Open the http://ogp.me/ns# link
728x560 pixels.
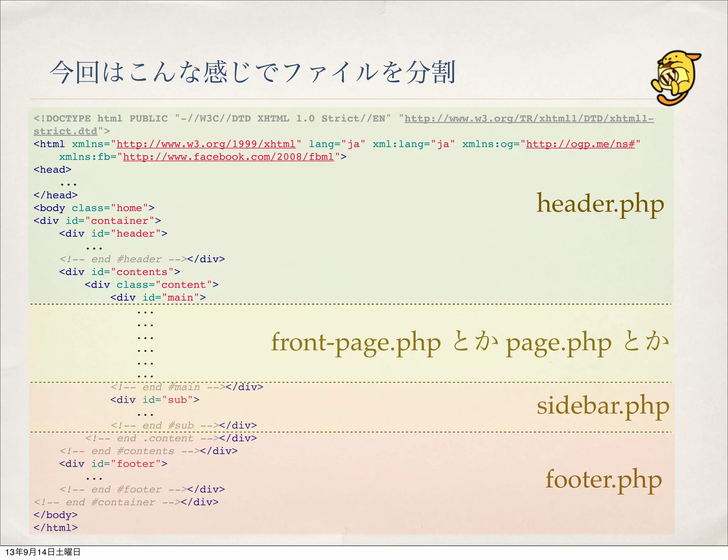(580, 144)
